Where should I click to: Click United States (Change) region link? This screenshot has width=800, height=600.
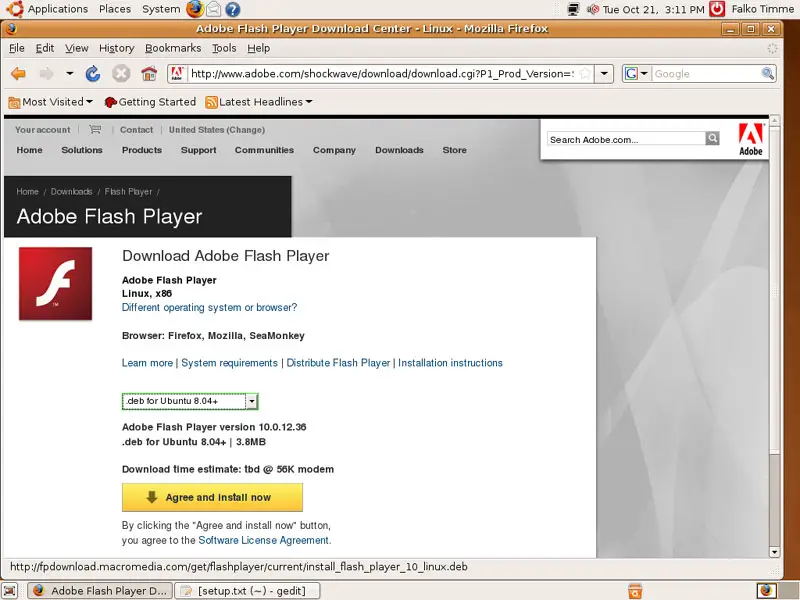(x=217, y=130)
